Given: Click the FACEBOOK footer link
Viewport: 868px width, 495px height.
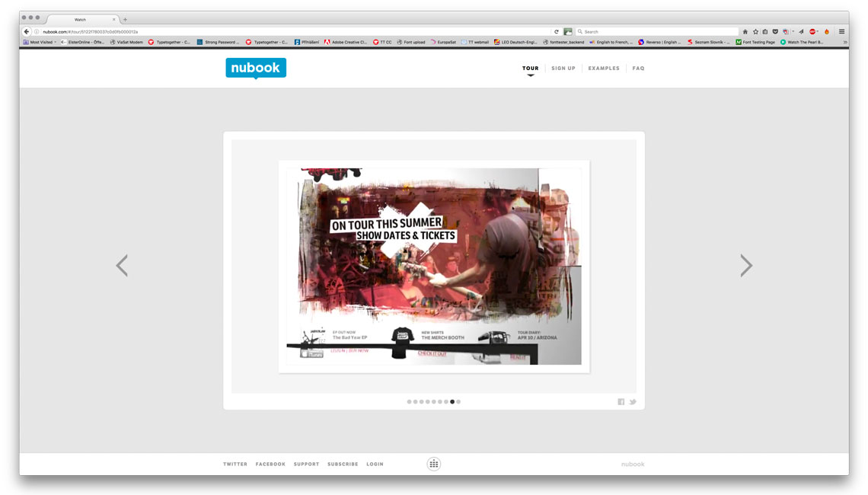Looking at the screenshot, I should 270,464.
